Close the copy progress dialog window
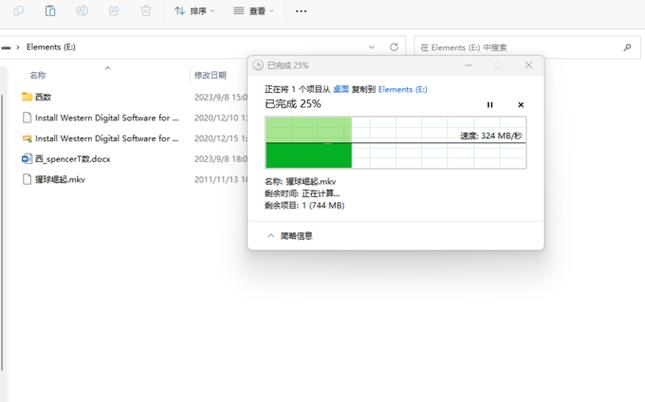Image resolution: width=645 pixels, height=402 pixels. coord(529,65)
